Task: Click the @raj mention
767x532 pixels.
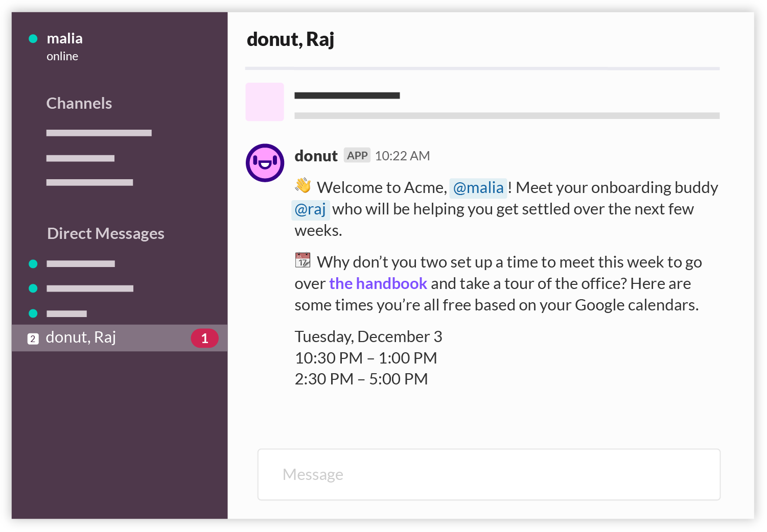Action: point(310,209)
